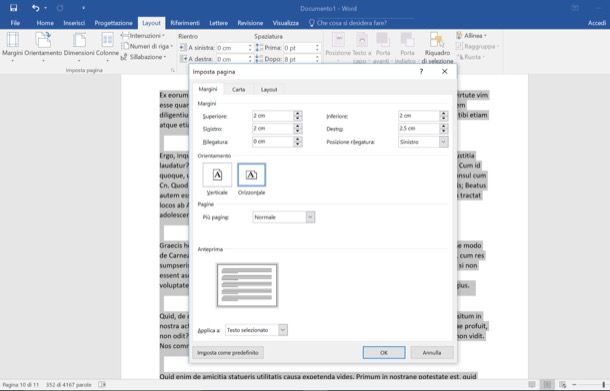
Task: Click the lightbulb search box
Action: point(348,23)
